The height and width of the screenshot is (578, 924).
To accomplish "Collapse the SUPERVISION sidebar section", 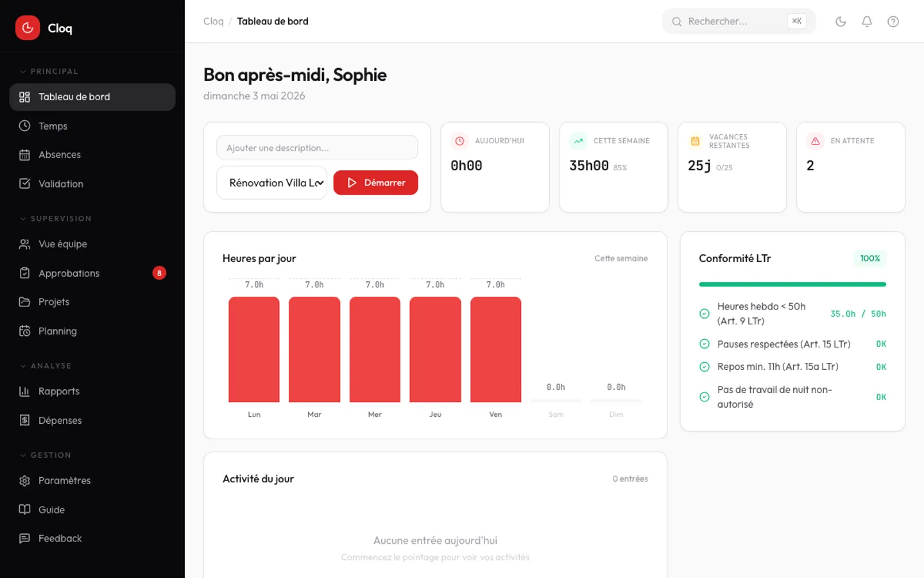I will (x=55, y=218).
